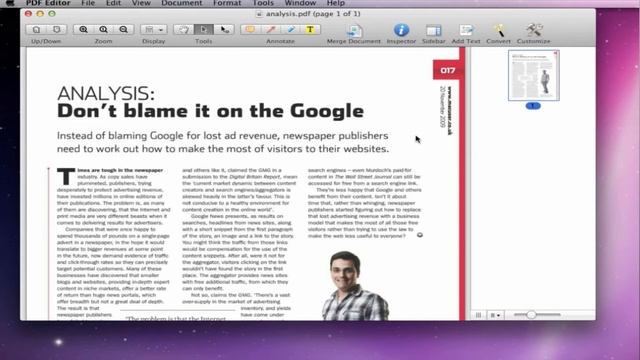640x360 pixels.
Task: Select the text selection tool
Action: click(204, 29)
